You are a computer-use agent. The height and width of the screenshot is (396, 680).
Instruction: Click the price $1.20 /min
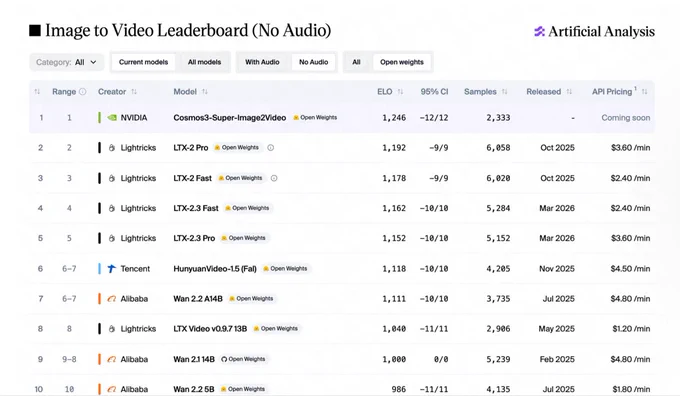pos(631,329)
